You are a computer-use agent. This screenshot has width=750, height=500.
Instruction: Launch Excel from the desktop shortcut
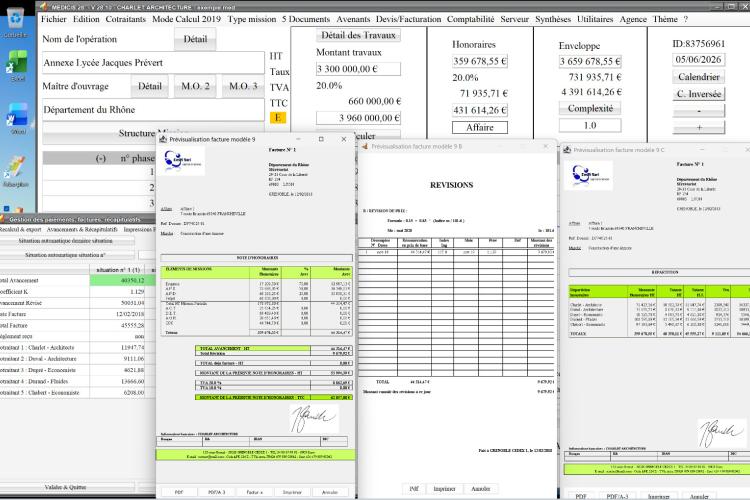point(17,66)
